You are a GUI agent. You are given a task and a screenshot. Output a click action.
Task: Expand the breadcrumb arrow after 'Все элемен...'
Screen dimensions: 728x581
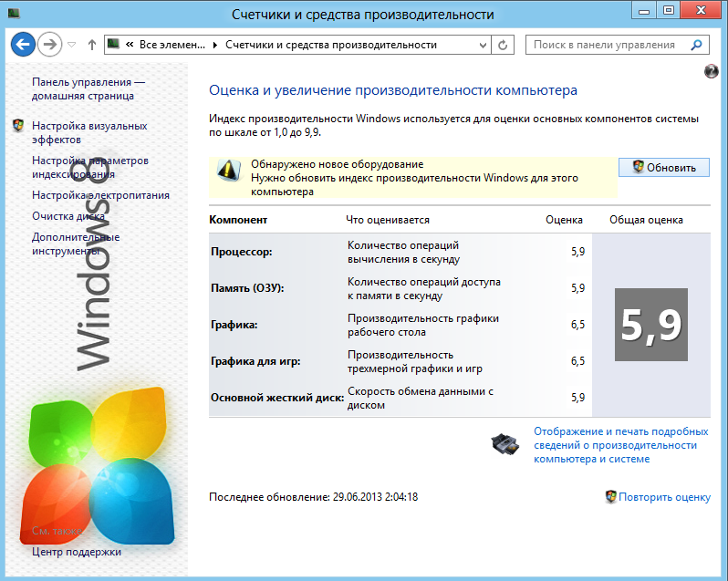click(x=215, y=45)
